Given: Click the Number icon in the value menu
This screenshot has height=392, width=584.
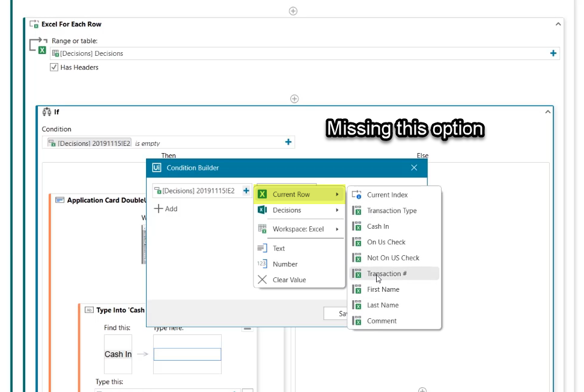Looking at the screenshot, I should 262,264.
